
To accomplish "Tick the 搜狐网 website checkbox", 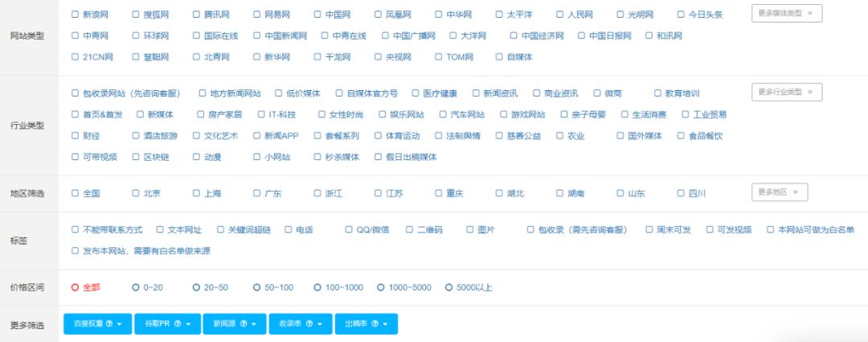I will 136,14.
